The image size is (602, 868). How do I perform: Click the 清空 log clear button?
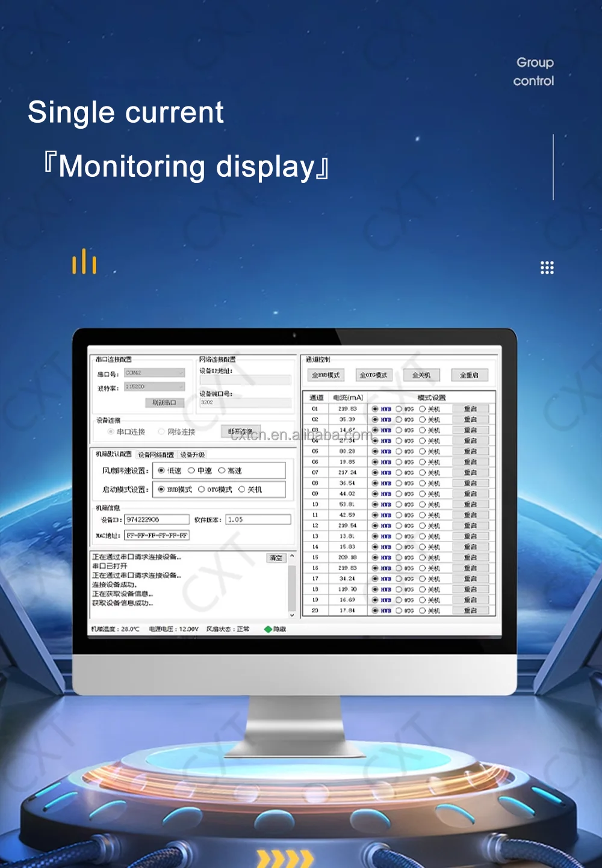[x=276, y=558]
